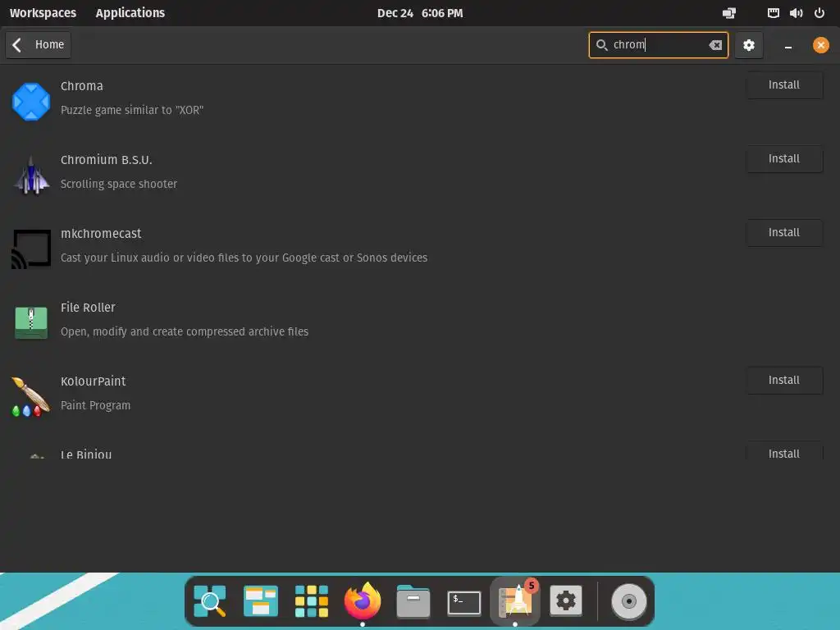Open Pop Shop settings gear
Screen dimensions: 840x630
(x=748, y=45)
